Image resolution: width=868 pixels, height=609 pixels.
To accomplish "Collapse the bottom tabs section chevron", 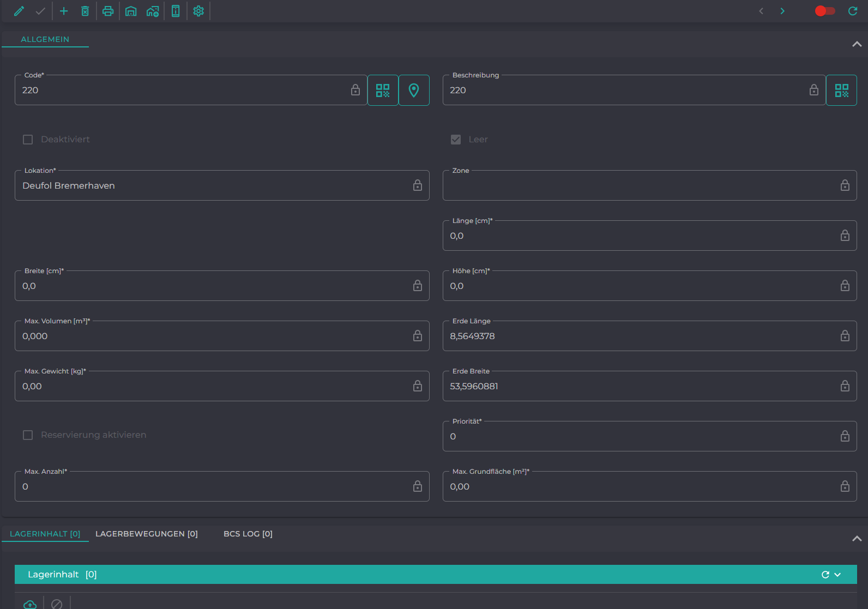I will pos(857,539).
